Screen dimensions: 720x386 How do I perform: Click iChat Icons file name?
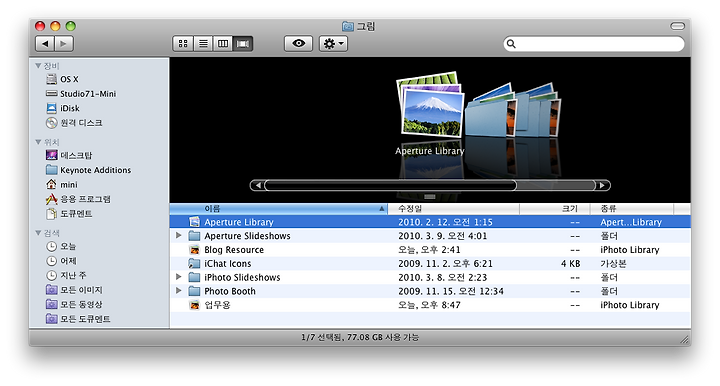[x=228, y=264]
